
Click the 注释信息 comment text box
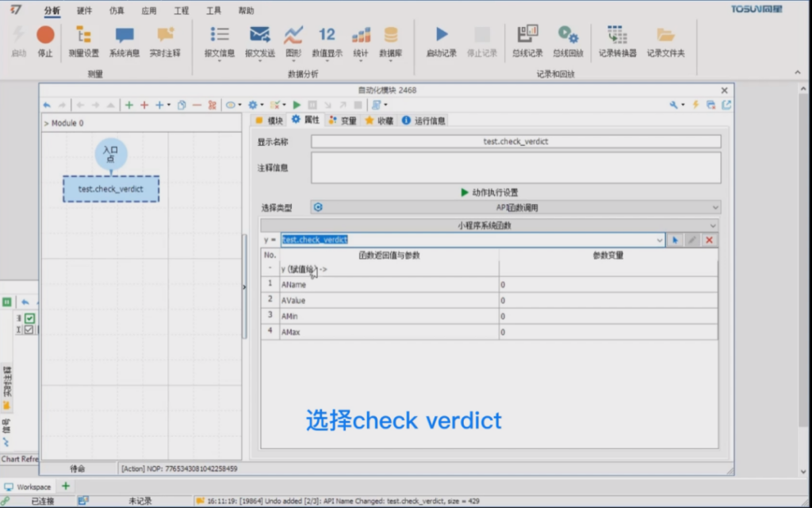click(515, 167)
